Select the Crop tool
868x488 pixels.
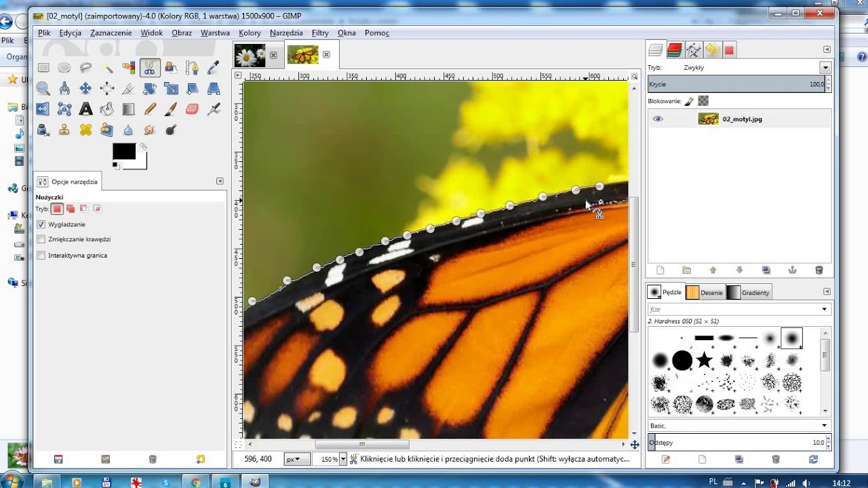[128, 88]
